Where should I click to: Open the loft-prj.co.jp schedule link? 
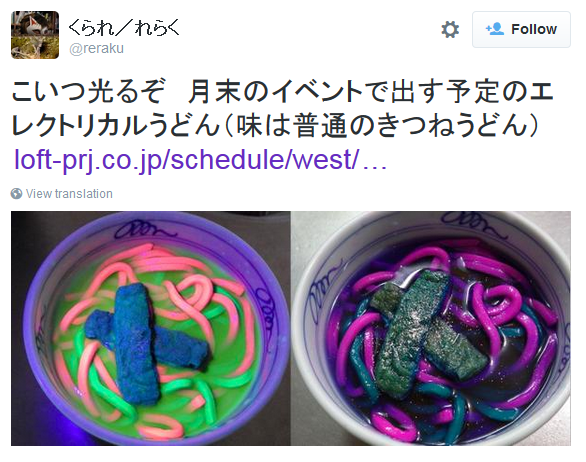[x=200, y=160]
